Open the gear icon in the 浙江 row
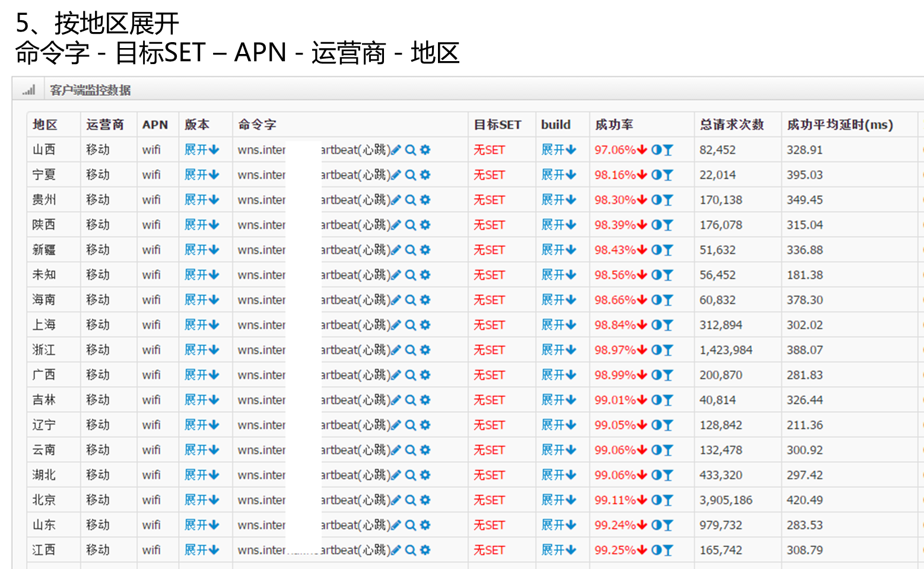This screenshot has height=569, width=924. [425, 350]
